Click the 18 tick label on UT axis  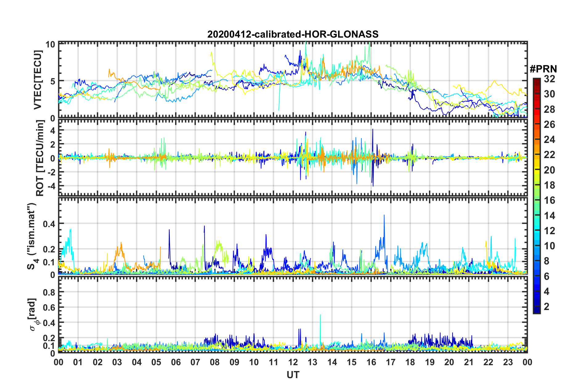click(410, 362)
